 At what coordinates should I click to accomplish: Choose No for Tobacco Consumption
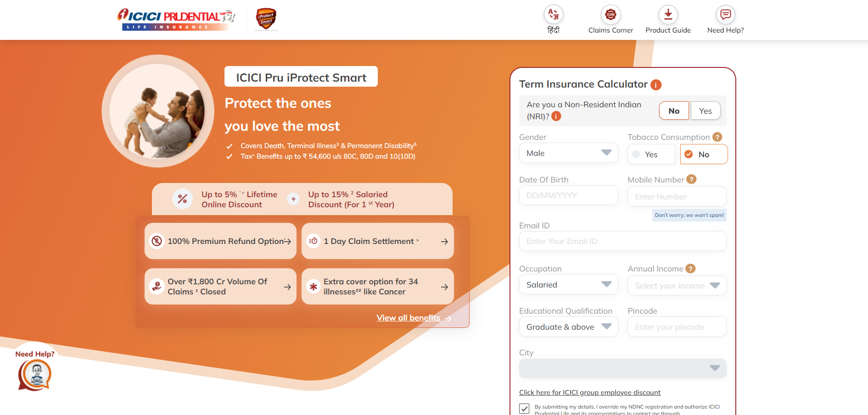click(x=704, y=155)
